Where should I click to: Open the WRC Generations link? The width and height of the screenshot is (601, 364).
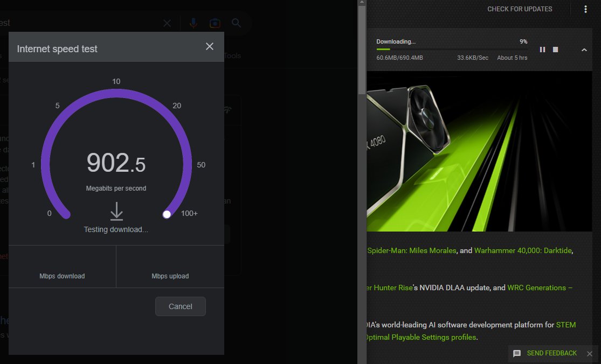click(x=540, y=288)
